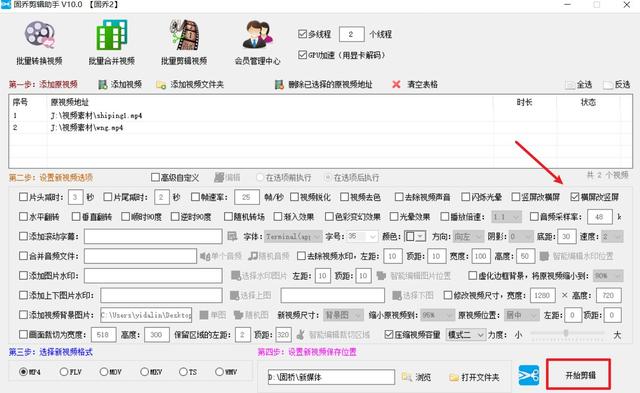The image size is (640, 393).
Task: Open 原视频位置 居中 dropdown
Action: [522, 315]
